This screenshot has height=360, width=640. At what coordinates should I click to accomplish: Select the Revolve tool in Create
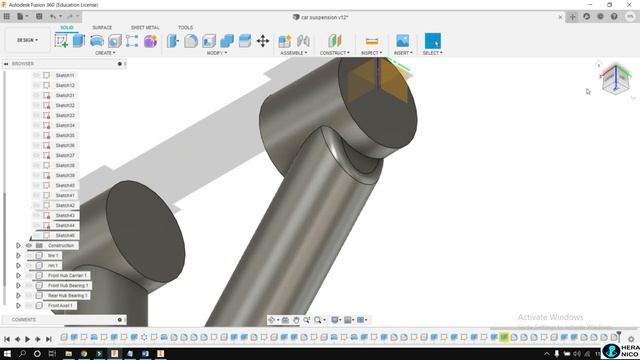click(x=97, y=41)
